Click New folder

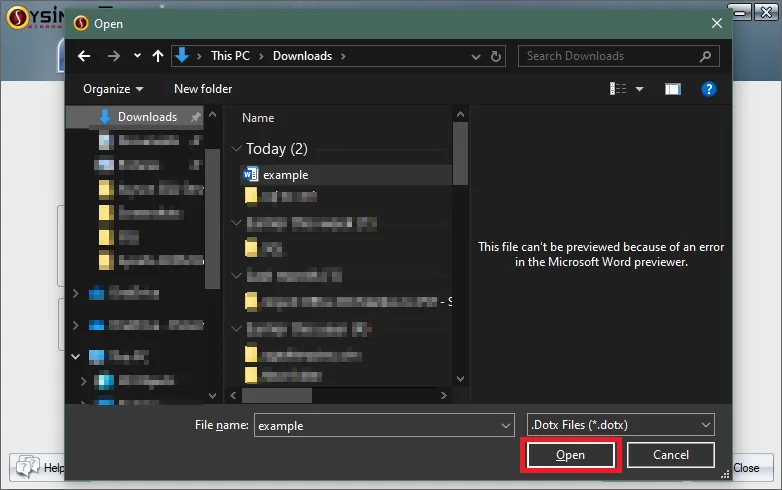pos(203,89)
